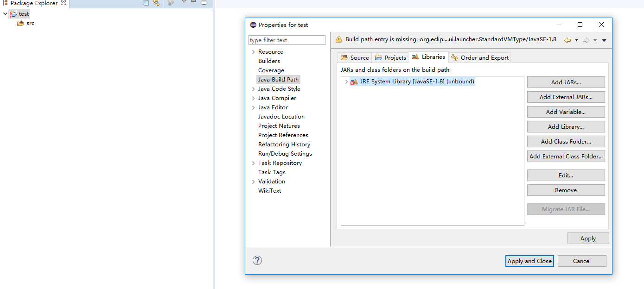The image size is (644, 289).
Task: Open the forward history dropdown
Action: coord(595,40)
